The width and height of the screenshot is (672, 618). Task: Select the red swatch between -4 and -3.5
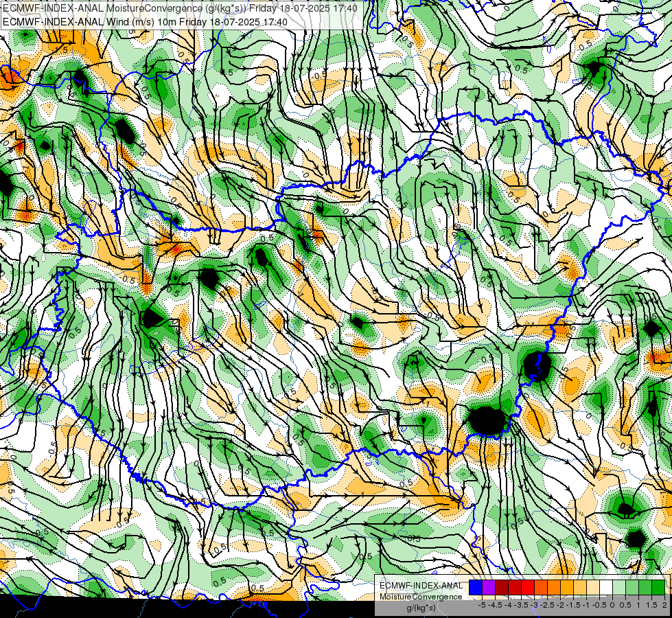(515, 588)
